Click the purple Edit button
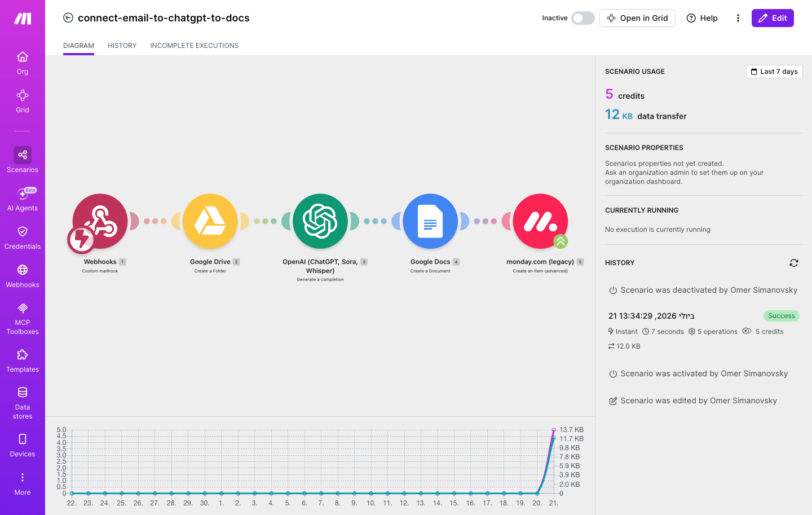This screenshot has width=812, height=515. 773,18
